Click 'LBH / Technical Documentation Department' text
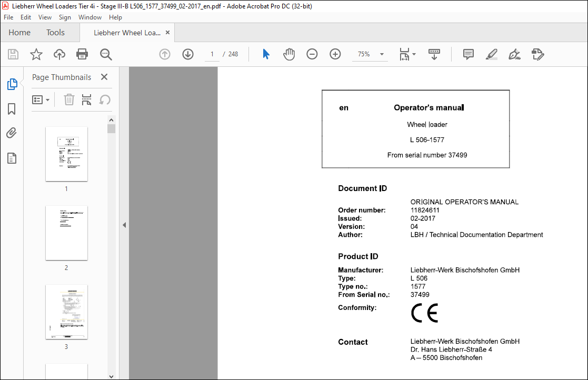Viewport: 588px width, 380px height. coord(476,235)
